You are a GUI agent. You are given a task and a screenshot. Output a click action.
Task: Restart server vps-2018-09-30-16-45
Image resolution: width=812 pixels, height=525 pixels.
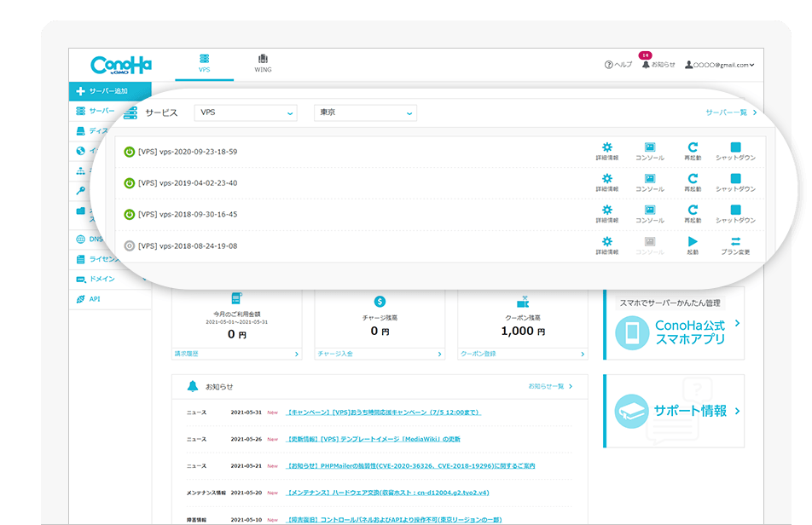tap(692, 213)
